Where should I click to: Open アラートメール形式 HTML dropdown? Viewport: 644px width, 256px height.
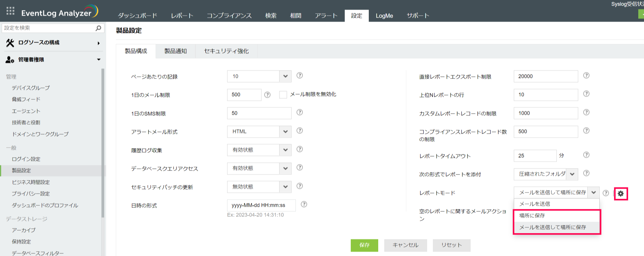(x=285, y=132)
